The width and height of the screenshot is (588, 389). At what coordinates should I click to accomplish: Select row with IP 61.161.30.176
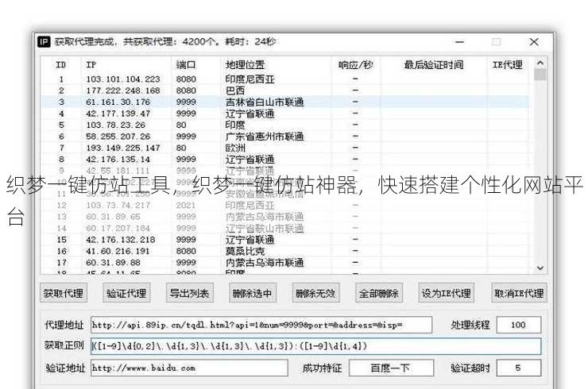pyautogui.click(x=285, y=102)
